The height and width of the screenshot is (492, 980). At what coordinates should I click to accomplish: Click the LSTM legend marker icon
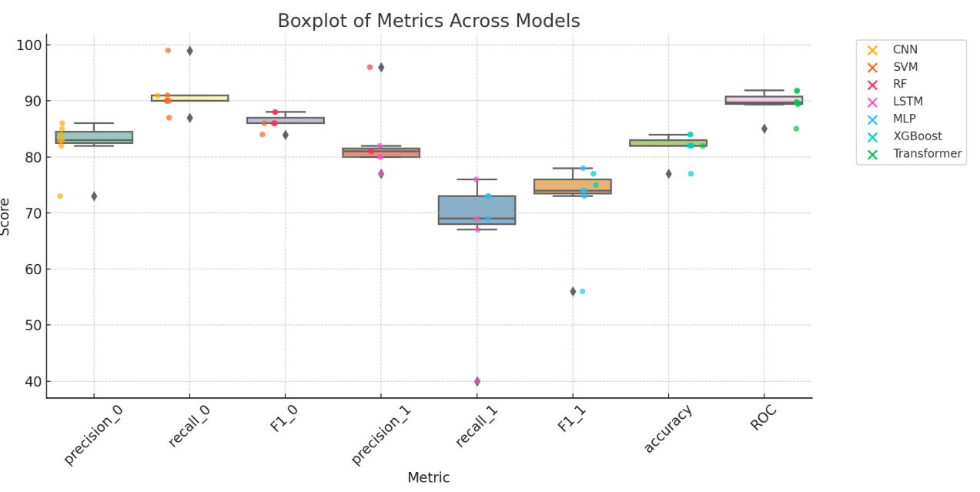(872, 102)
